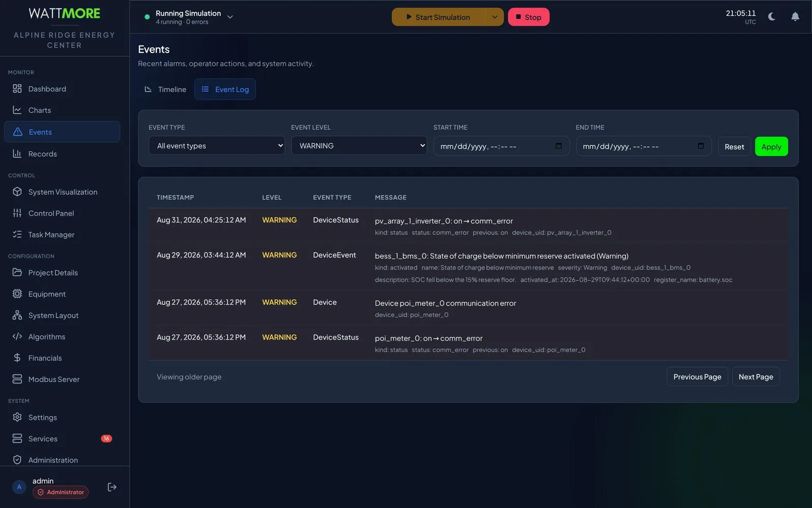The image size is (812, 508).
Task: Open the Charts page icon
Action: (x=17, y=110)
